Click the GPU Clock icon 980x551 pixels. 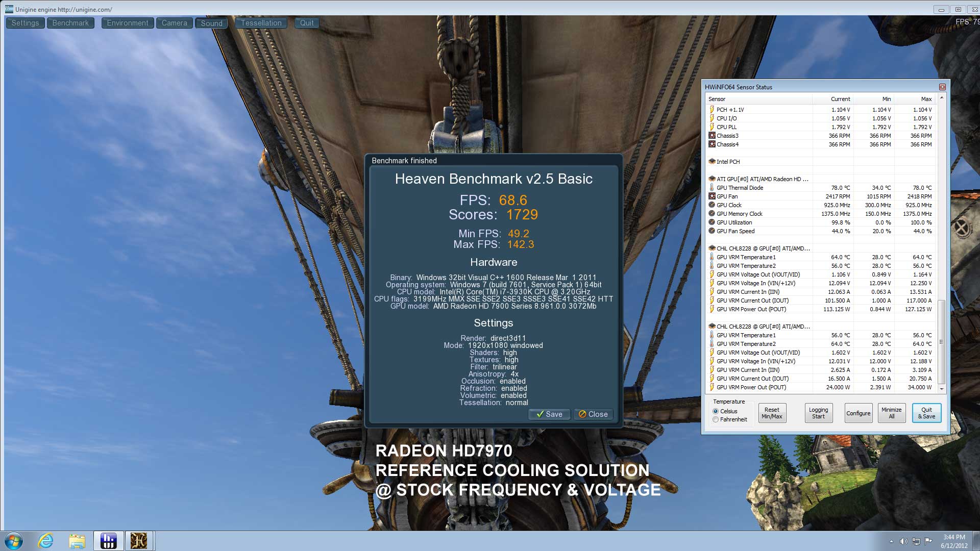(712, 205)
